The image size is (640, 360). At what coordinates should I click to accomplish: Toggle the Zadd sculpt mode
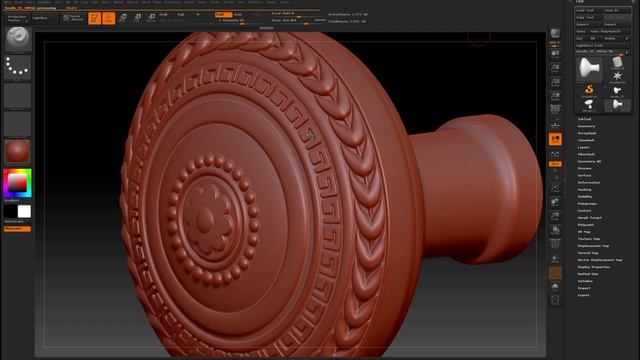point(223,15)
